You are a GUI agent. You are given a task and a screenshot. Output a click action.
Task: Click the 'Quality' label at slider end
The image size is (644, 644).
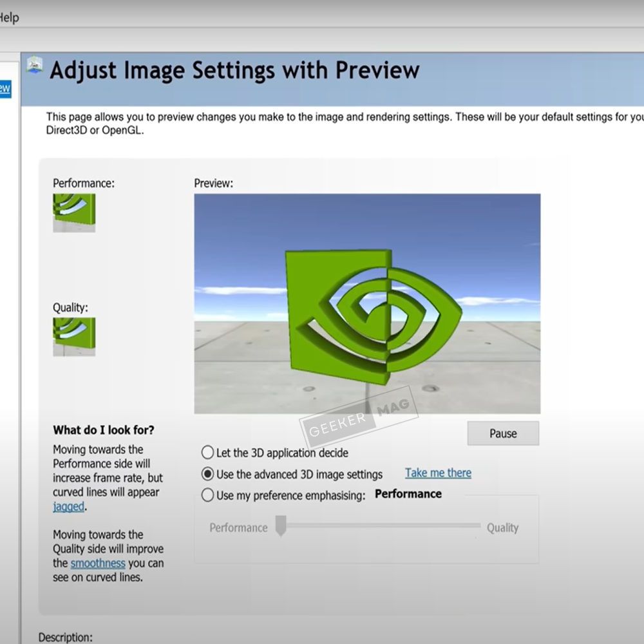point(503,528)
